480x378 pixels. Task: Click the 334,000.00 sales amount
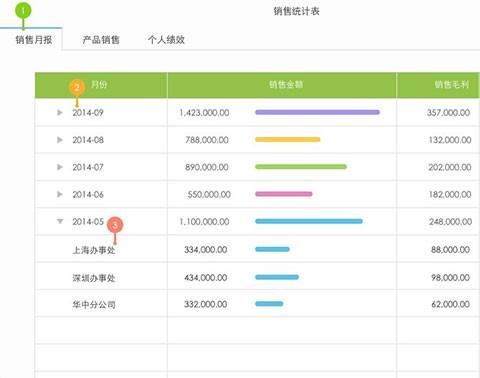pyautogui.click(x=206, y=250)
